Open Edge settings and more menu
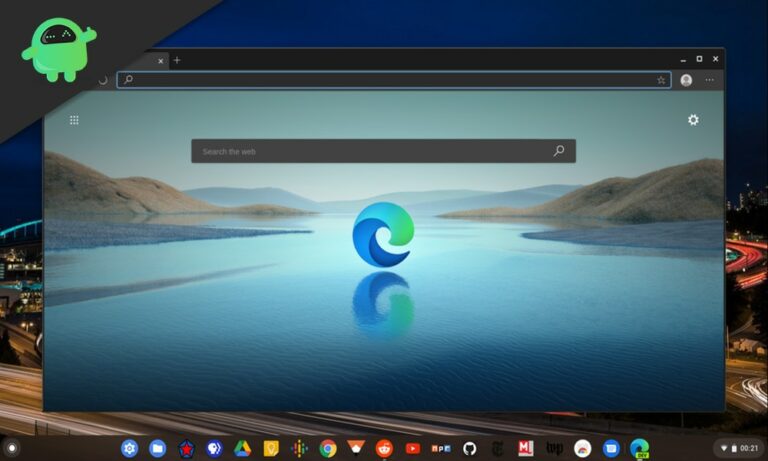 tap(709, 80)
